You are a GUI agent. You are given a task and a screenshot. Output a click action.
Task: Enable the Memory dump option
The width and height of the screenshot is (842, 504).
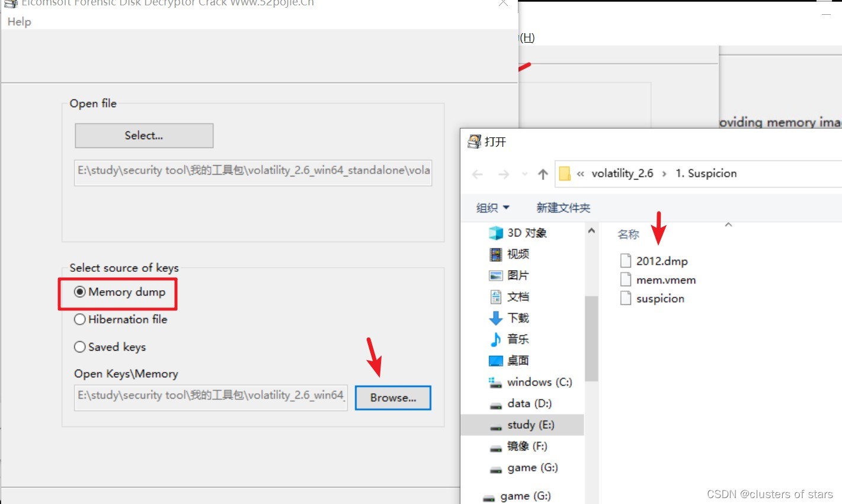coord(80,291)
